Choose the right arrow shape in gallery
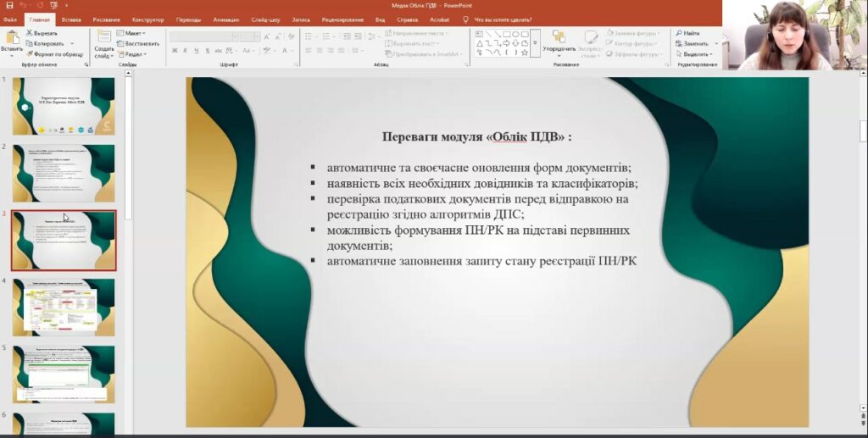The height and width of the screenshot is (438, 868). coord(507,42)
